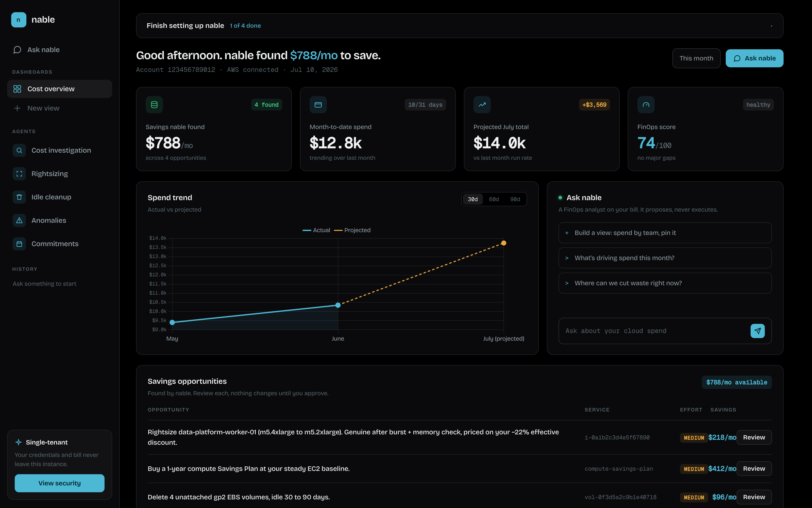The width and height of the screenshot is (812, 508).
Task: Click the sparkle icon beside Single-tenant
Action: 19,442
